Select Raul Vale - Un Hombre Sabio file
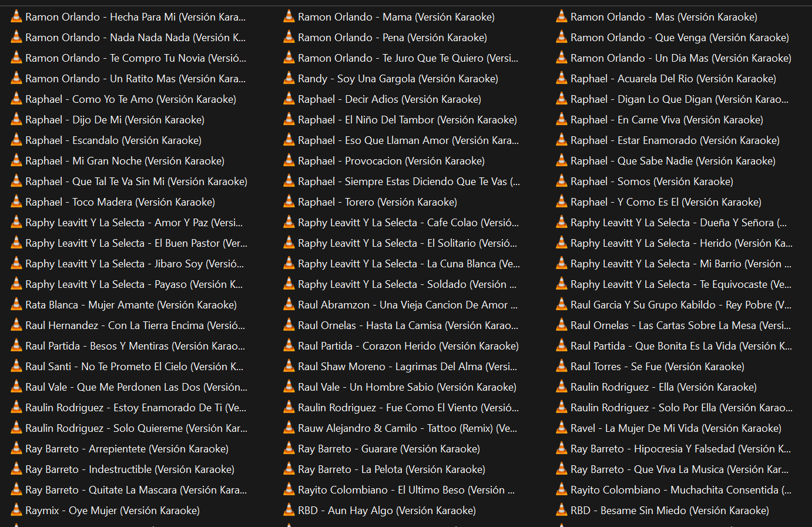The image size is (812, 527). [x=407, y=387]
